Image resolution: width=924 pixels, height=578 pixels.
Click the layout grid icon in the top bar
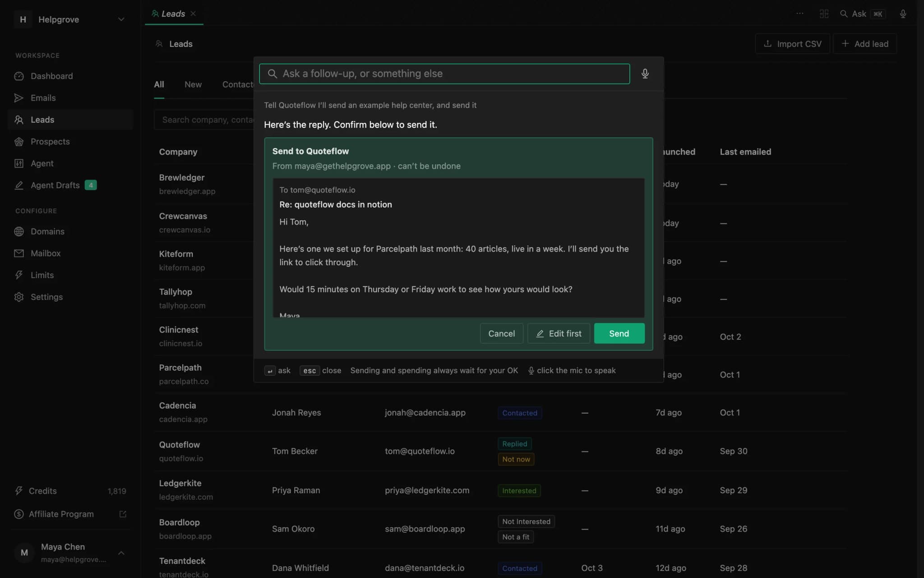click(x=824, y=14)
